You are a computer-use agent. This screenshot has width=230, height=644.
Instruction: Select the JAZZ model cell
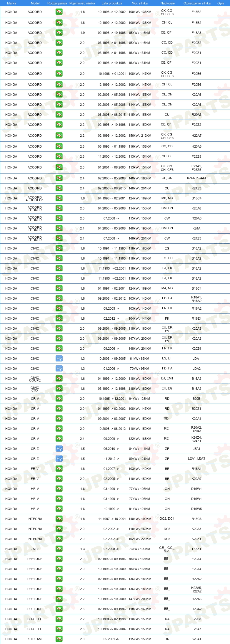pos(35,549)
